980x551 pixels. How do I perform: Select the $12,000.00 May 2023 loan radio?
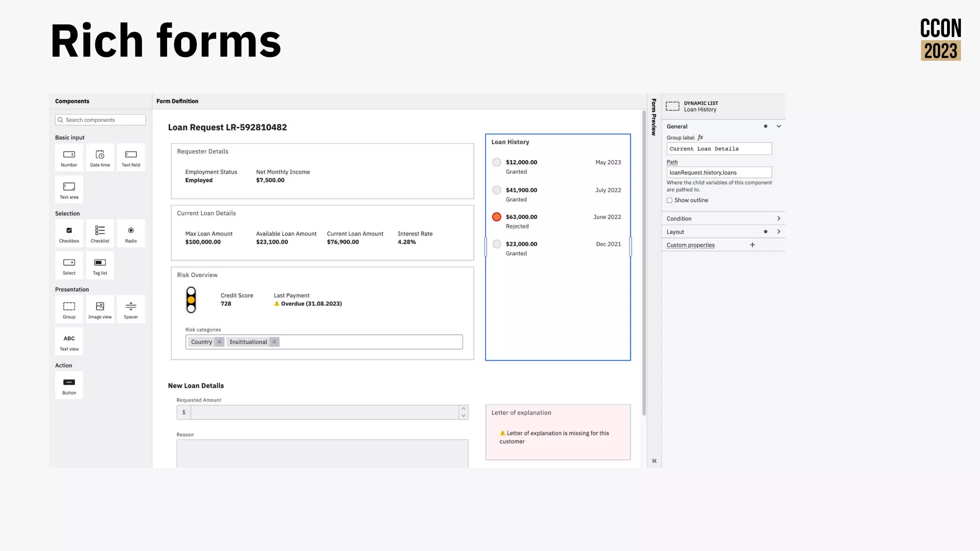497,162
